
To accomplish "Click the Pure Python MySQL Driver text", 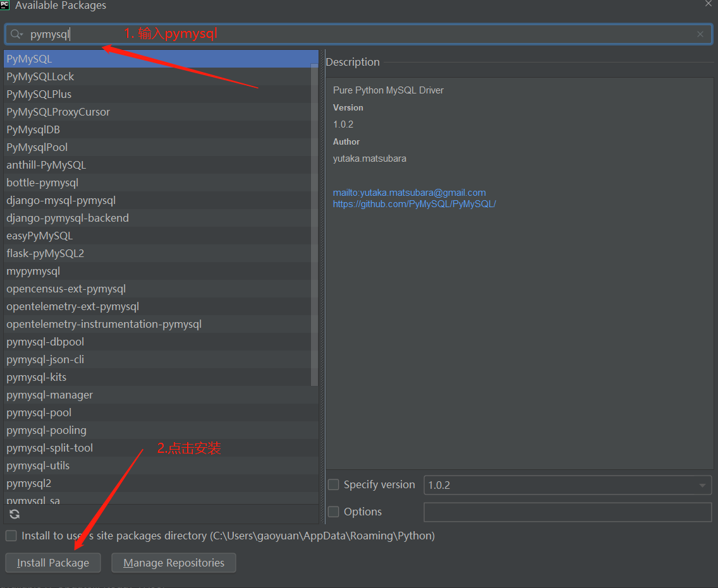I will coord(388,90).
